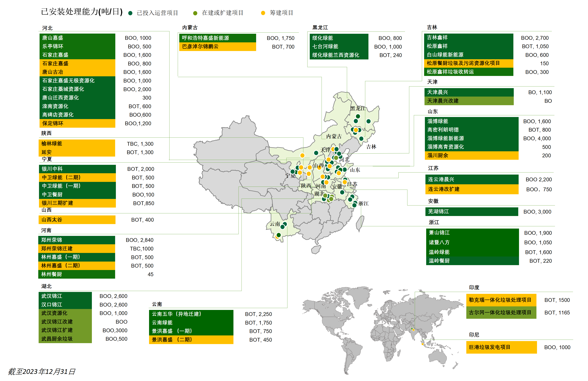Click the 诸暨八方 row
This screenshot has width=588, height=381.
(x=472, y=243)
